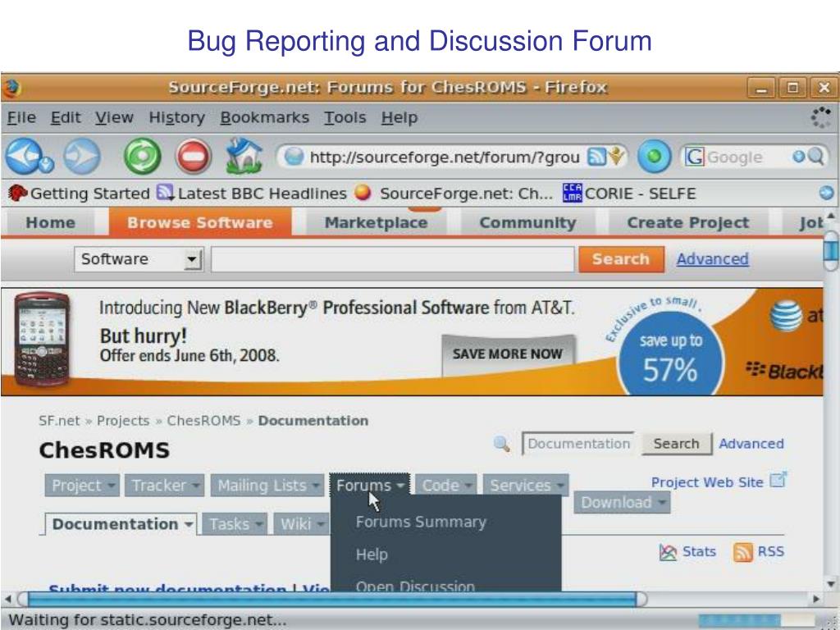Click the RSS orange feed icon
Image resolution: width=840 pixels, height=630 pixels.
[742, 552]
